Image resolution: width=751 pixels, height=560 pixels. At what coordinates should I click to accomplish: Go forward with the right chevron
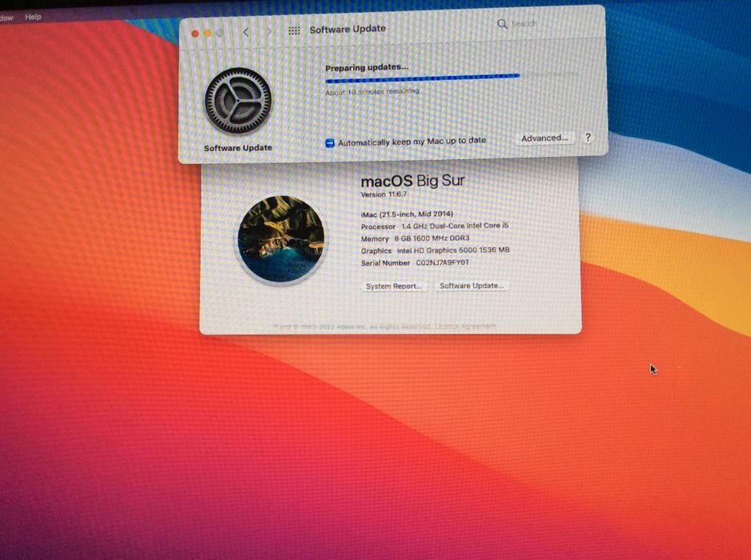269,31
